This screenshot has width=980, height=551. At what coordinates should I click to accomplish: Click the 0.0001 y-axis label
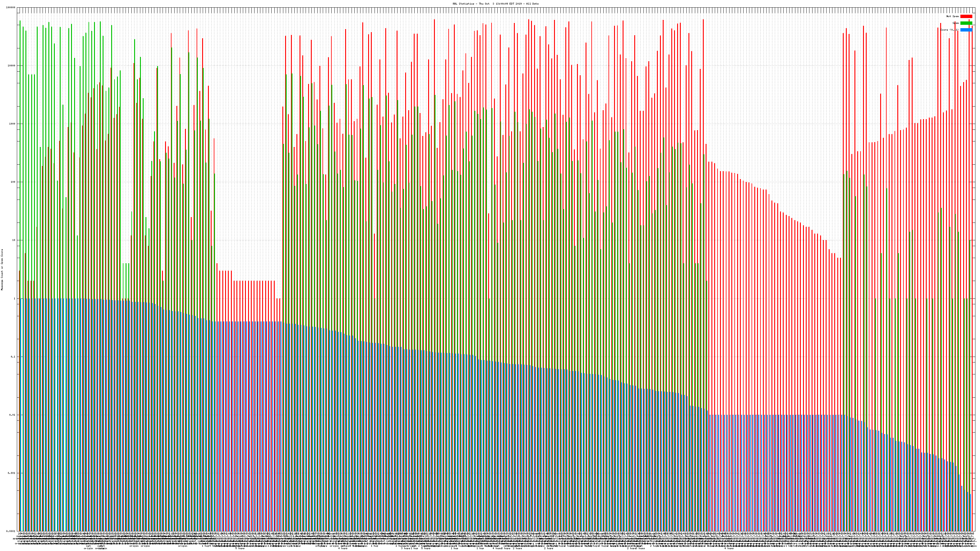pyautogui.click(x=11, y=531)
